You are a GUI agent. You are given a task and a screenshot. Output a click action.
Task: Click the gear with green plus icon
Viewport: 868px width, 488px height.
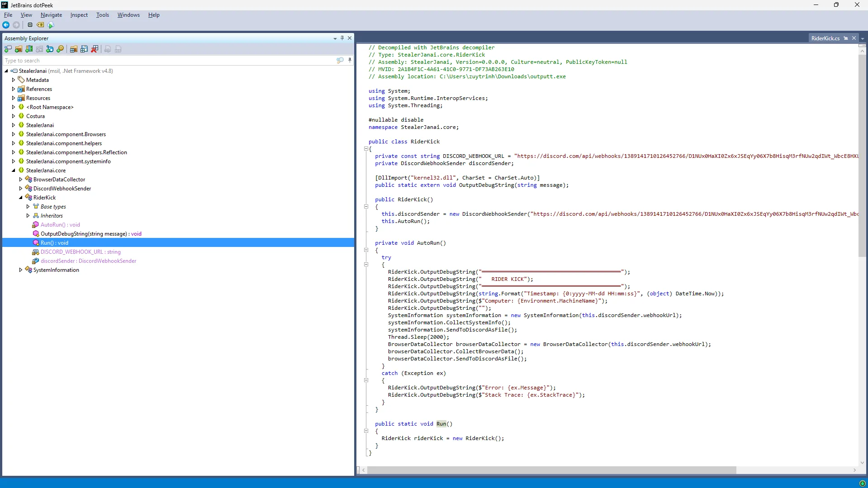coord(60,49)
